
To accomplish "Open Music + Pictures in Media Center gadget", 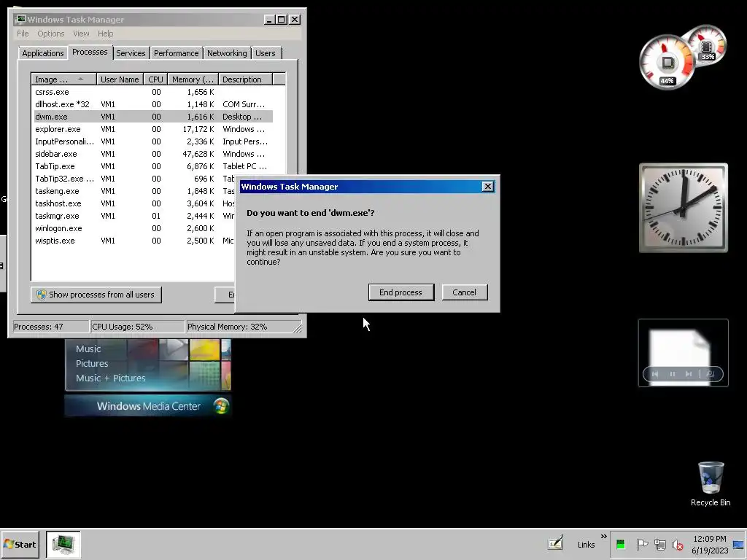I will 111,378.
